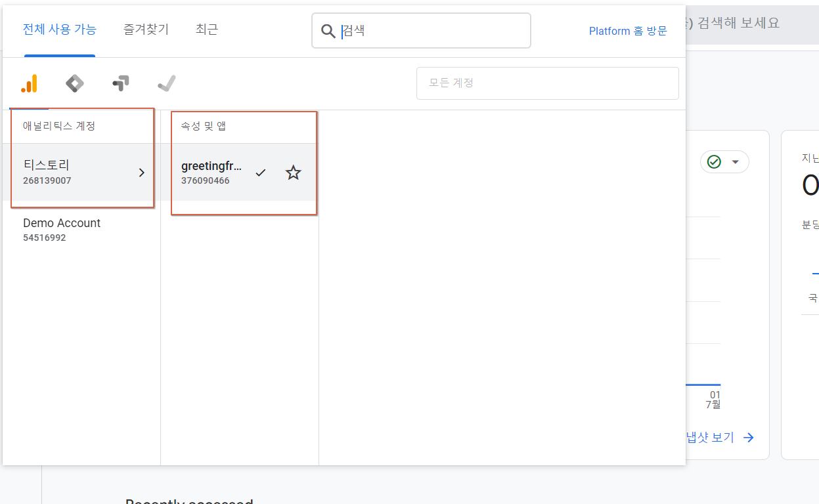Switch to the 전체 사용 가능 tab
819x504 pixels.
point(60,29)
